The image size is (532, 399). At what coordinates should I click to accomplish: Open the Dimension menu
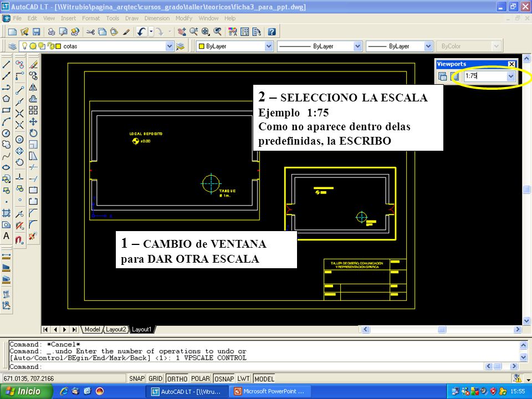tap(157, 18)
